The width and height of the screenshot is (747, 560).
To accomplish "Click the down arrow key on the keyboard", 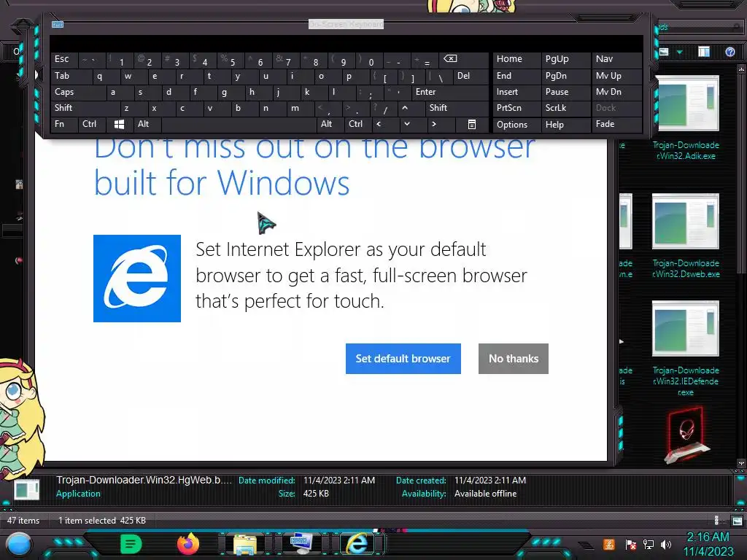I will [x=406, y=124].
